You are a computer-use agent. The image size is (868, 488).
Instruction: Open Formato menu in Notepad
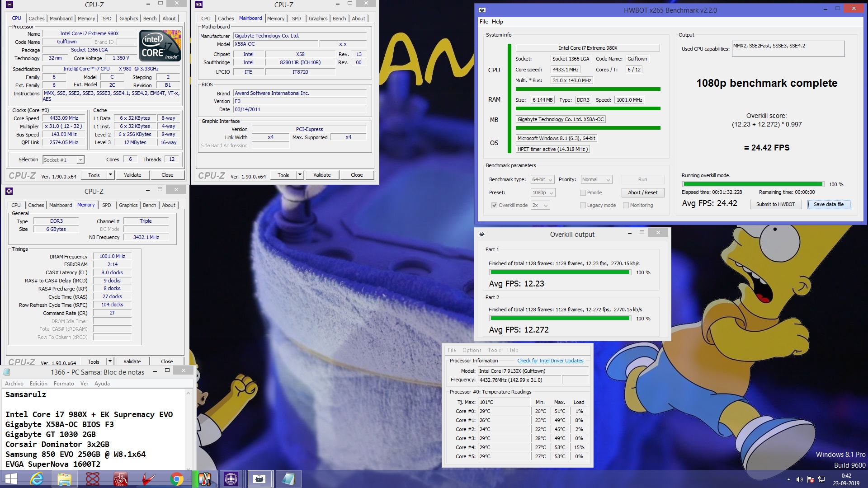(64, 384)
